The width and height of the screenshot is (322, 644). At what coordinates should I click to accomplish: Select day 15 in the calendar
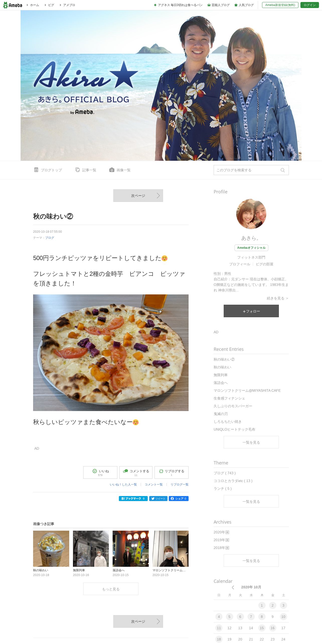(262, 628)
